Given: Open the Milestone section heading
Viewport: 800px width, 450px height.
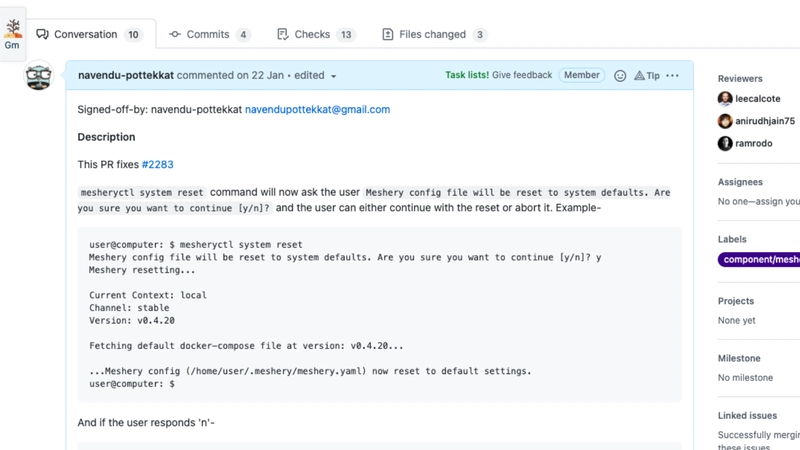Looking at the screenshot, I should tap(739, 358).
